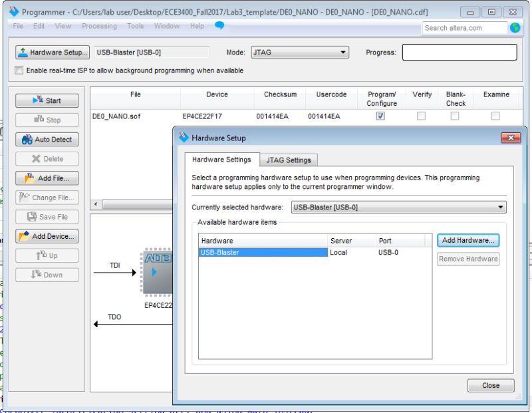This screenshot has width=532, height=413.
Task: Move the device Down in the chain
Action: 47,275
